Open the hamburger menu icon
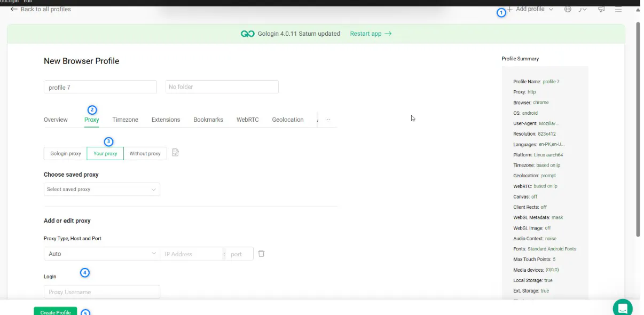This screenshot has height=315, width=644. tap(618, 9)
